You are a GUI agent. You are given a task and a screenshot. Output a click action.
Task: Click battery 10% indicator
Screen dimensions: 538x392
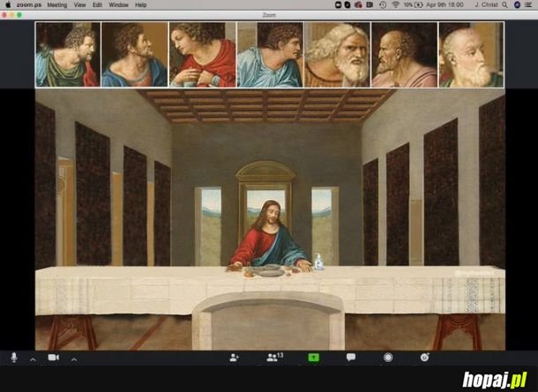pyautogui.click(x=413, y=4)
